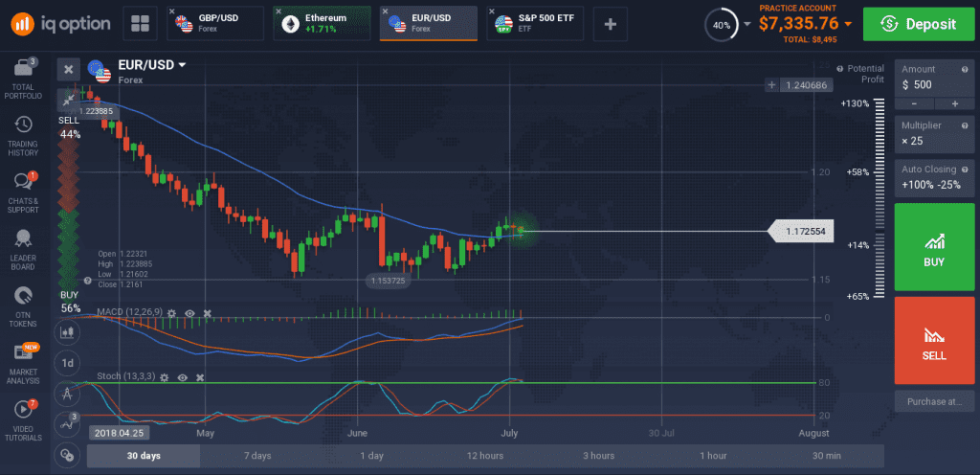Open Stoch indicator settings gear
Viewport: 980px width, 475px height.
tap(164, 377)
